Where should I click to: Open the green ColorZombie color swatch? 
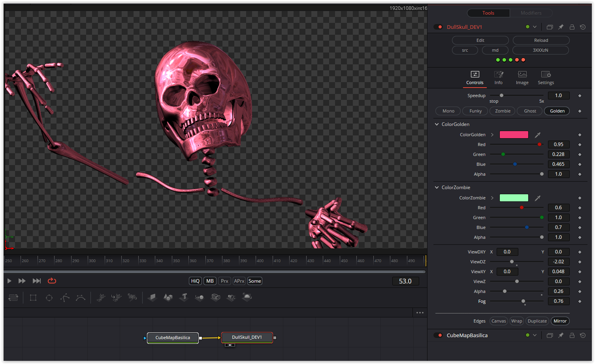(x=514, y=198)
